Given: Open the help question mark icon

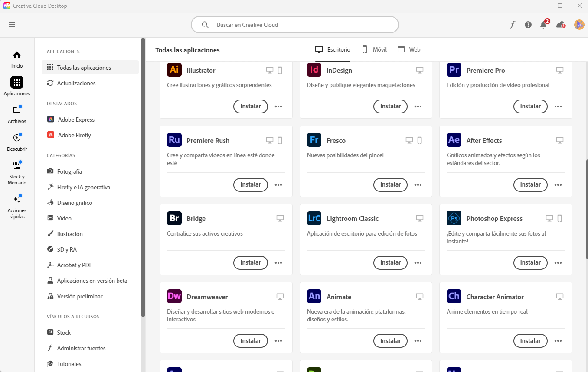Looking at the screenshot, I should point(528,25).
